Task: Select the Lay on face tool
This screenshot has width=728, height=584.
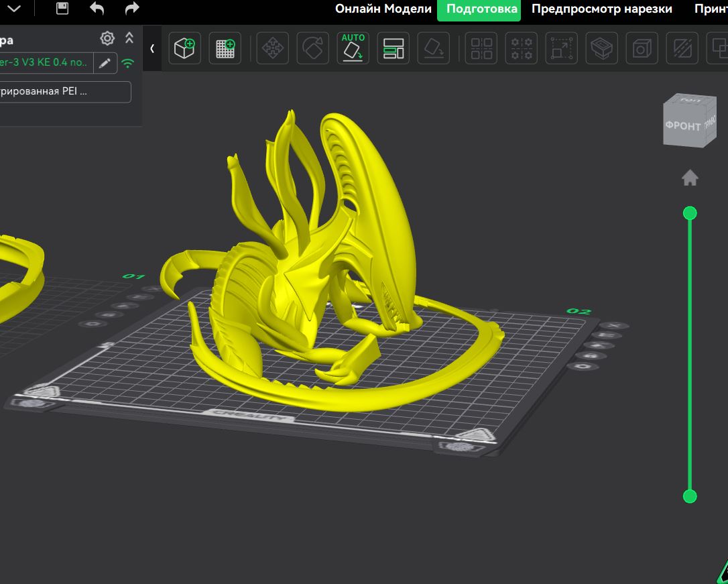Action: point(434,48)
